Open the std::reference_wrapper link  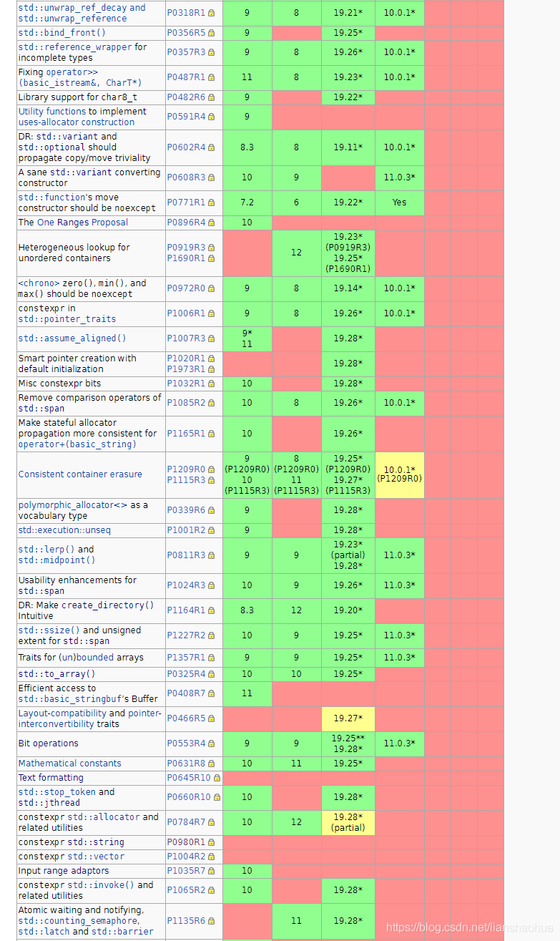(x=75, y=47)
